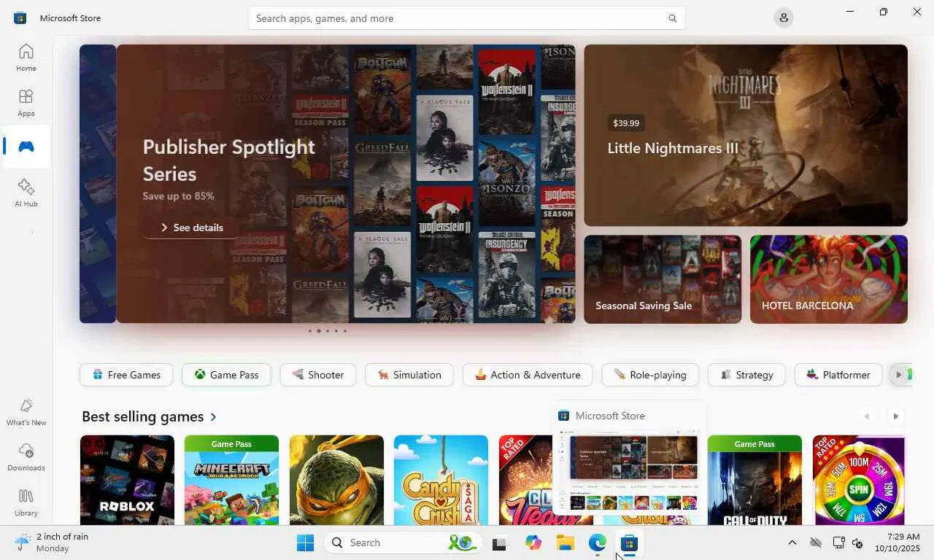
Task: Open the spin wheel game thumbnail
Action: (x=860, y=480)
